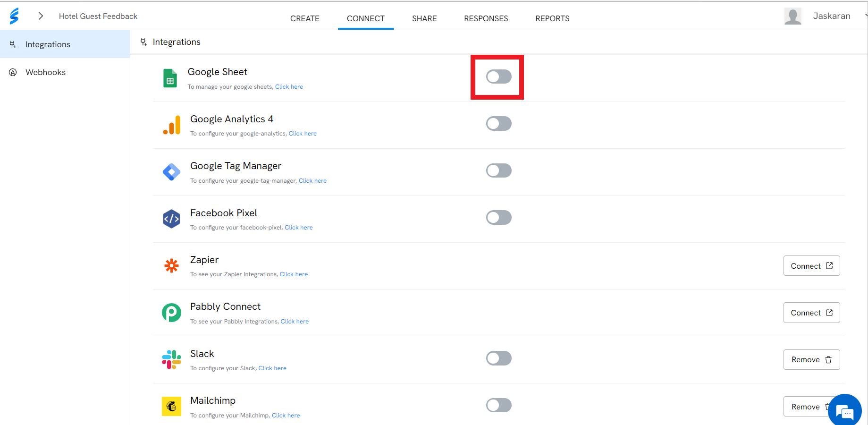Image resolution: width=868 pixels, height=425 pixels.
Task: Select Webhooks in the sidebar
Action: [x=65, y=72]
